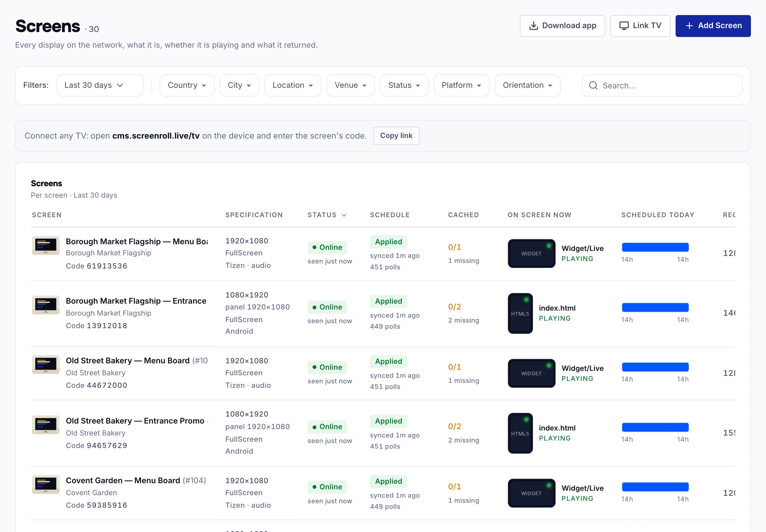Click the Scheduled Today column header
The image size is (766, 532).
tap(657, 215)
